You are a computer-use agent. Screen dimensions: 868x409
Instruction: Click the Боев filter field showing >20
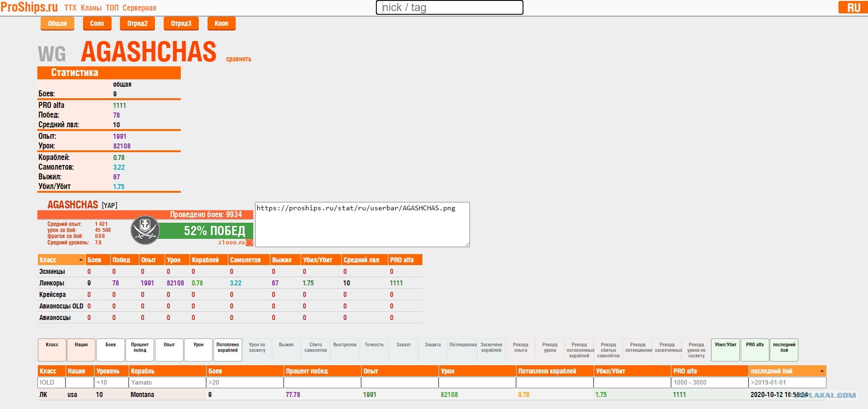(245, 383)
